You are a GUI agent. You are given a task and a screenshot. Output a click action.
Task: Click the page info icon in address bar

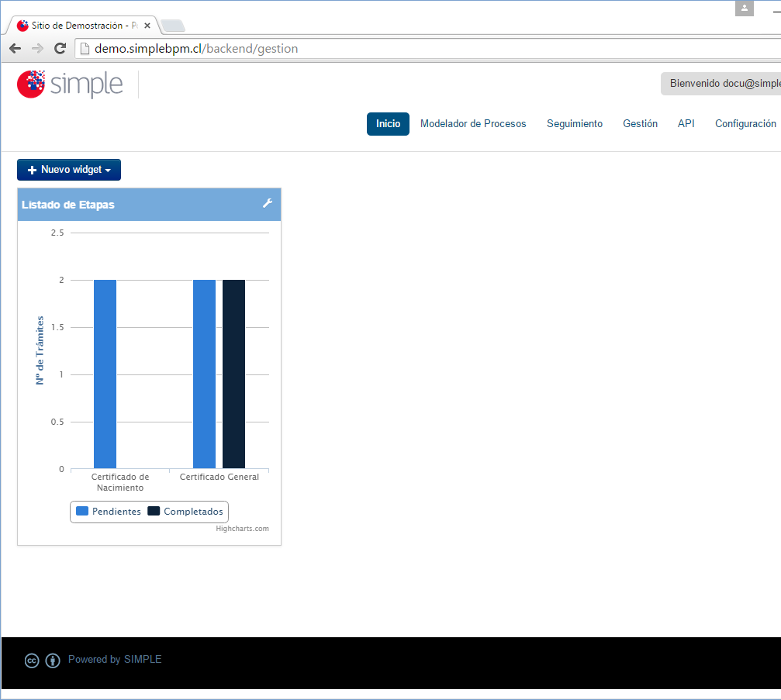point(85,48)
